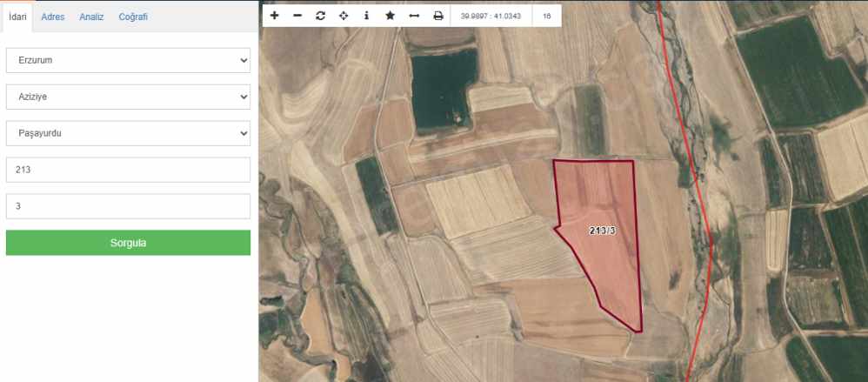Click the star favorites icon
This screenshot has height=382, width=868.
click(x=390, y=16)
